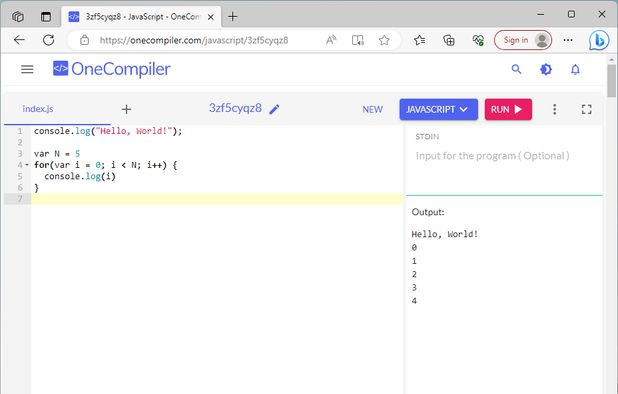
Task: Click the 'Output:' label
Action: pos(428,212)
